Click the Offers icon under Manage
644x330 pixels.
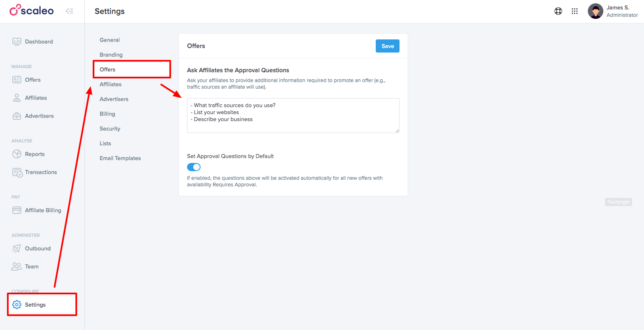coord(17,80)
